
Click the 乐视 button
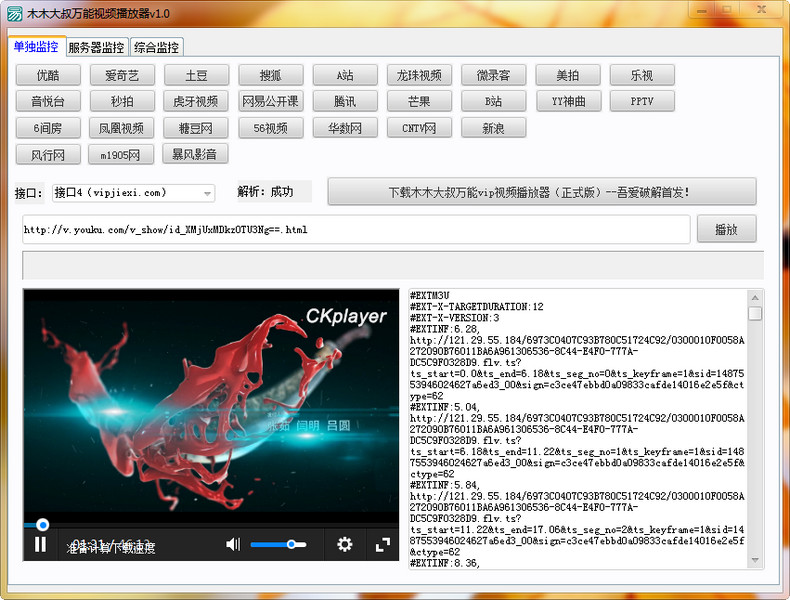642,76
